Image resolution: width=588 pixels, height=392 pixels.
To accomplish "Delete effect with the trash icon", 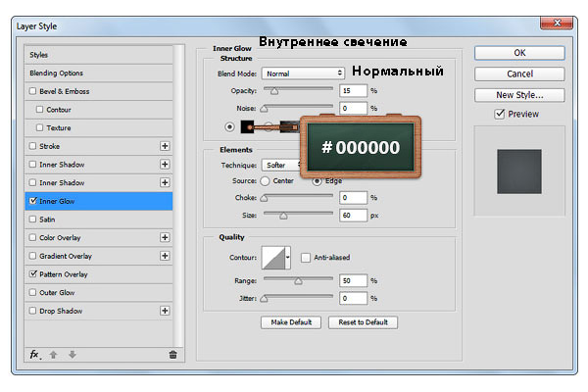I will point(172,355).
